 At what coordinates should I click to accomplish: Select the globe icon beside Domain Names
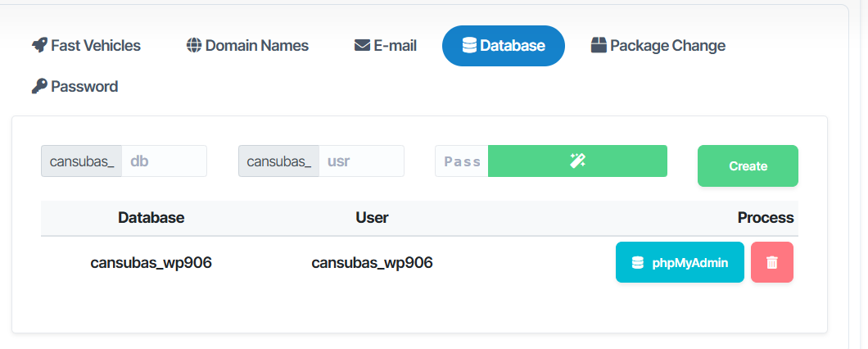tap(193, 46)
